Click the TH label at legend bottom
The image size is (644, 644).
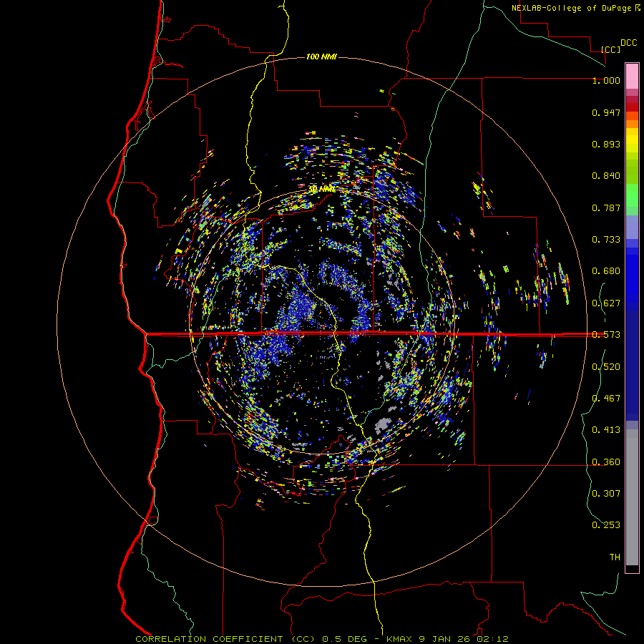615,557
